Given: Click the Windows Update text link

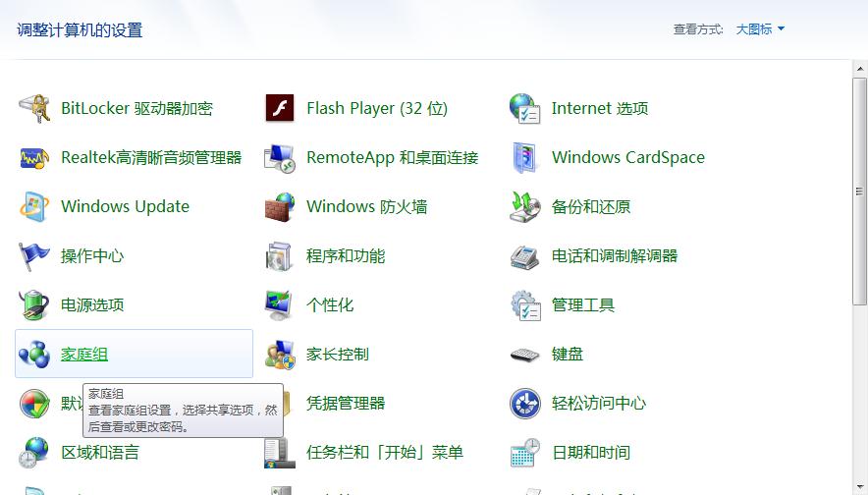Looking at the screenshot, I should pyautogui.click(x=125, y=206).
